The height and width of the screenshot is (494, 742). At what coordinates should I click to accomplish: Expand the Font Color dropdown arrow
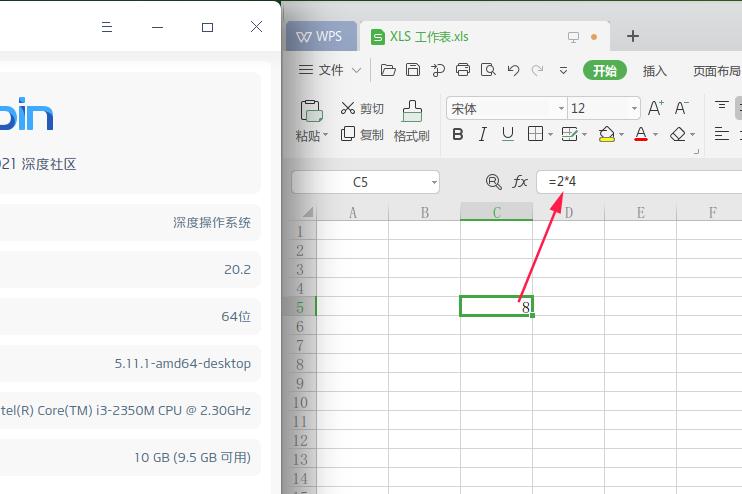pos(655,135)
